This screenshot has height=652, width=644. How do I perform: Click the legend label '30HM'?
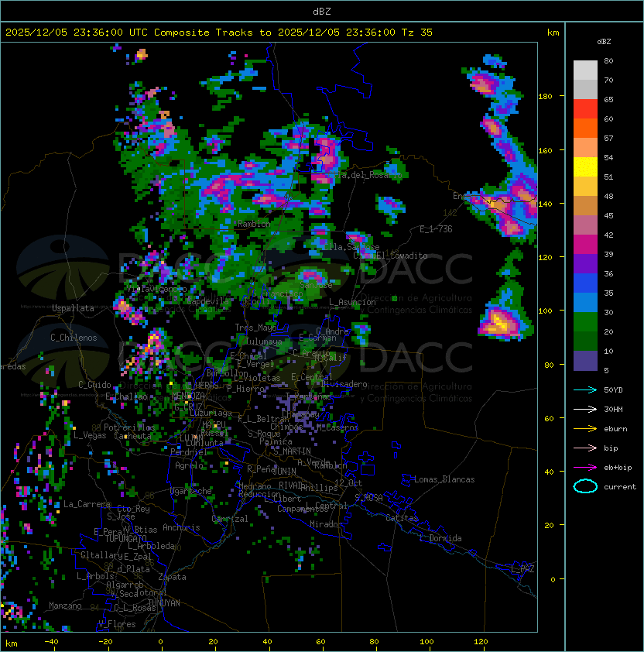(x=613, y=409)
